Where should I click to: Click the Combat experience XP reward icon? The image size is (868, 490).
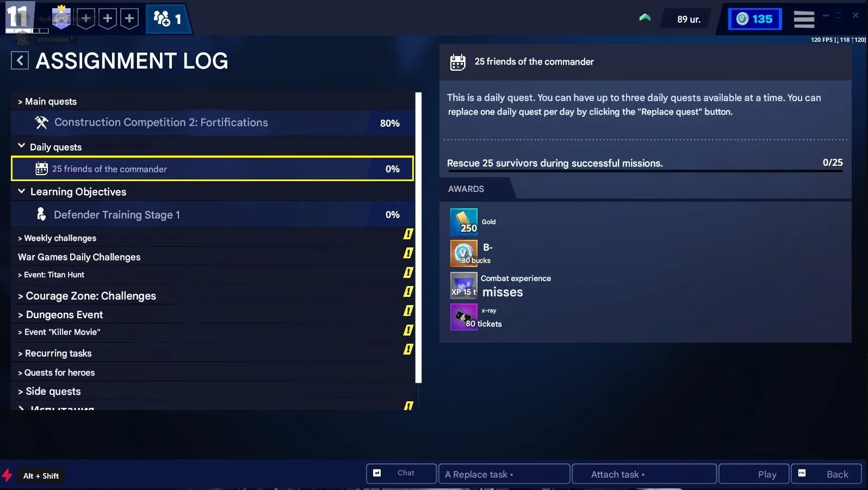point(464,285)
